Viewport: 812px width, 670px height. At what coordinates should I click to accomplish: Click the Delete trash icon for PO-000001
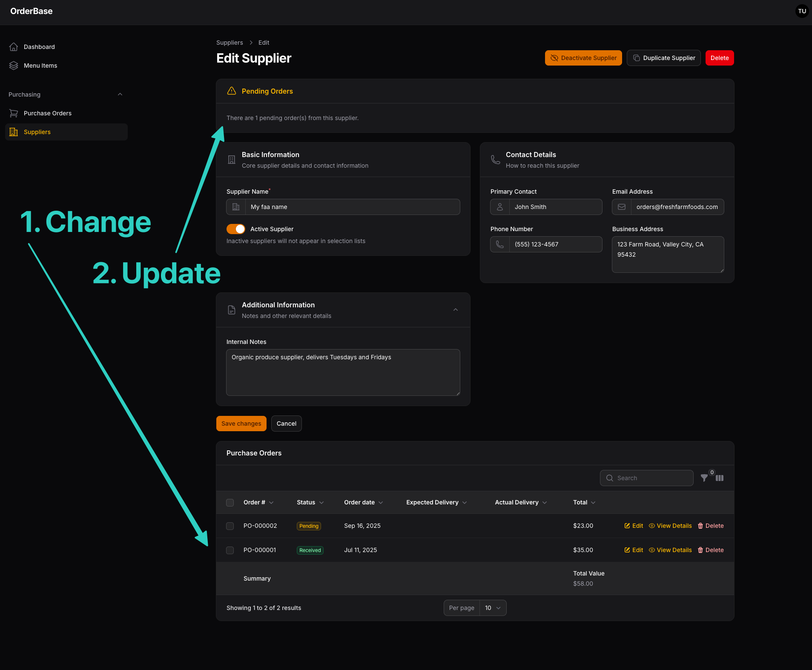coord(701,550)
